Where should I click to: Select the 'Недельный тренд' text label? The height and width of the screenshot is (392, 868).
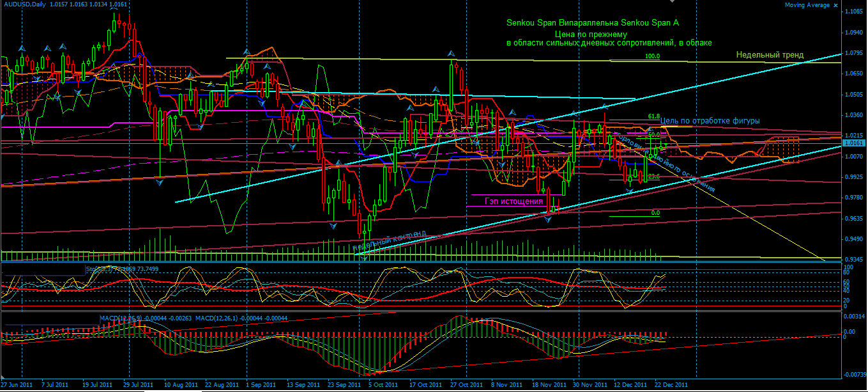pos(769,55)
